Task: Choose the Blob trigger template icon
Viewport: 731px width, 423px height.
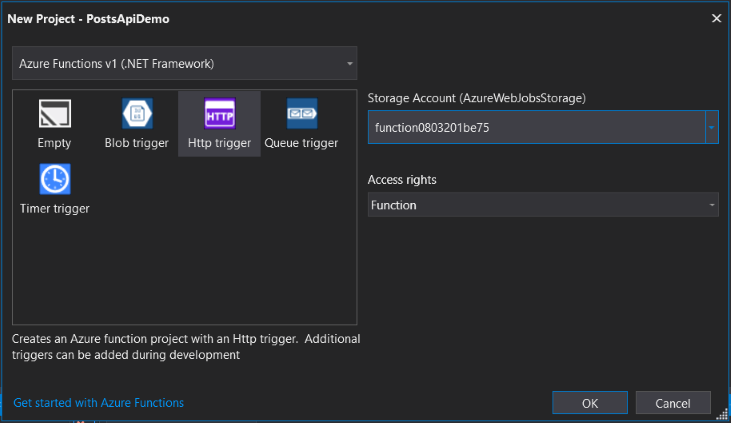Action: tap(137, 113)
